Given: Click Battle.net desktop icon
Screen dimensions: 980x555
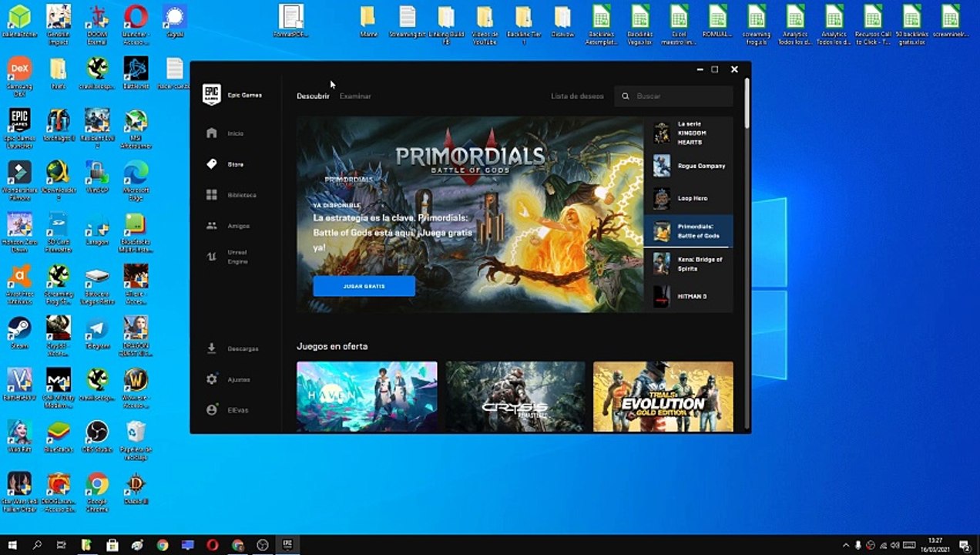Looking at the screenshot, I should click(x=136, y=73).
